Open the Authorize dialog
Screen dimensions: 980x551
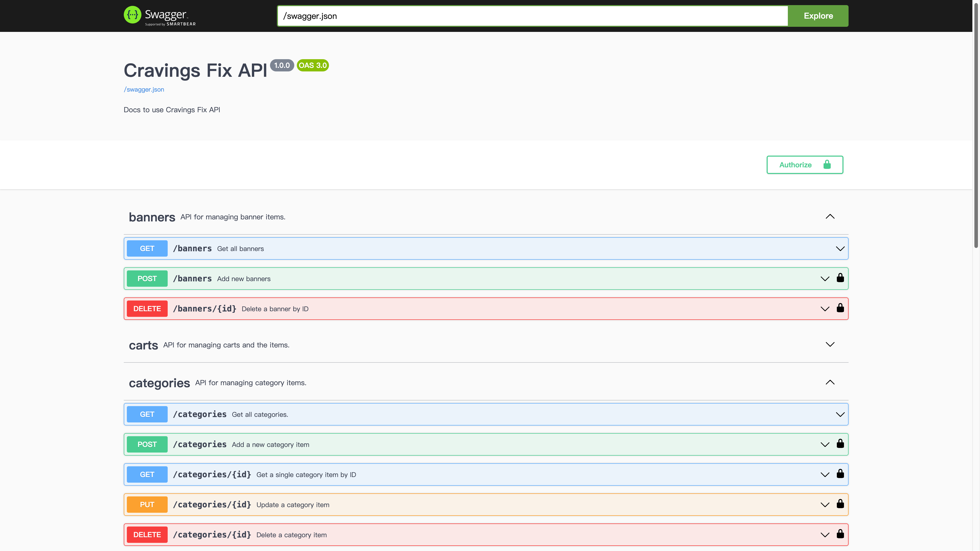(x=804, y=165)
